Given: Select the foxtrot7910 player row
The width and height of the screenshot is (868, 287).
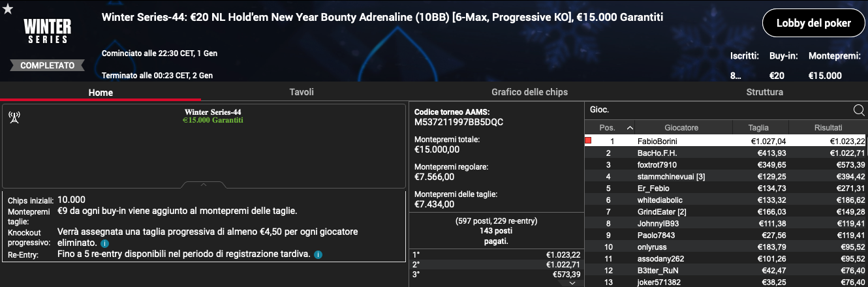Looking at the screenshot, I should [726, 164].
